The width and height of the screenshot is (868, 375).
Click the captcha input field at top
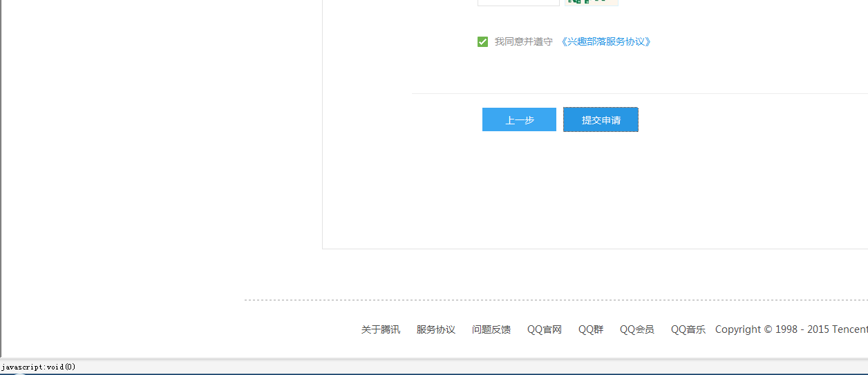[x=518, y=3]
